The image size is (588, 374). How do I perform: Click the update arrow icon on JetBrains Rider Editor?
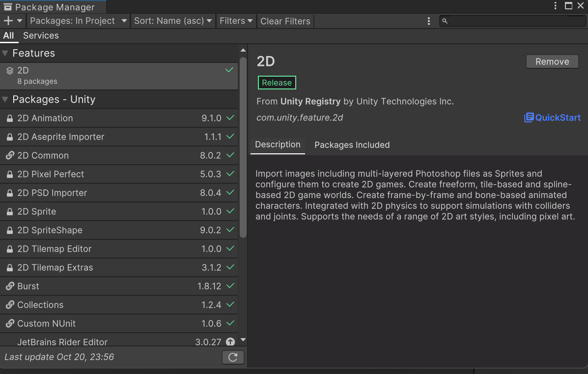pos(230,342)
